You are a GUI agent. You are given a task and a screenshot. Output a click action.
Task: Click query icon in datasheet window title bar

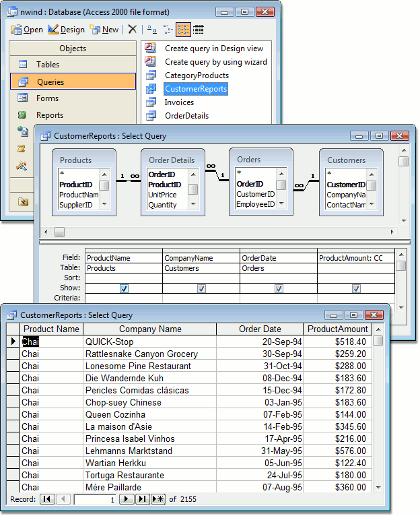point(12,315)
